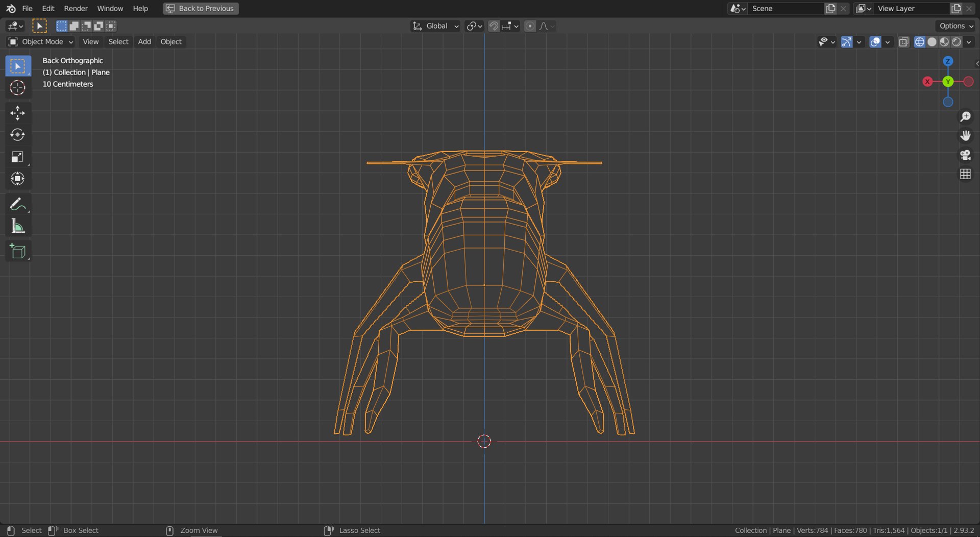This screenshot has width=980, height=537.
Task: Click the Back to Previous button
Action: (x=201, y=8)
